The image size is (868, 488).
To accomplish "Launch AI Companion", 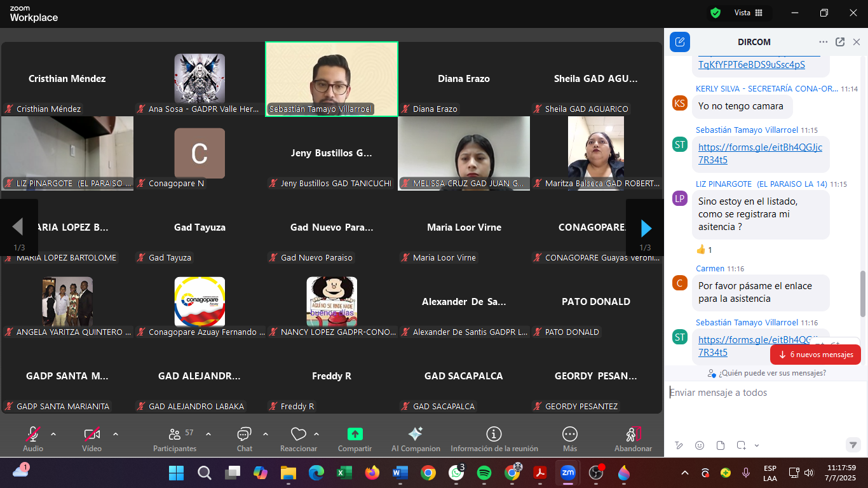I will [416, 438].
